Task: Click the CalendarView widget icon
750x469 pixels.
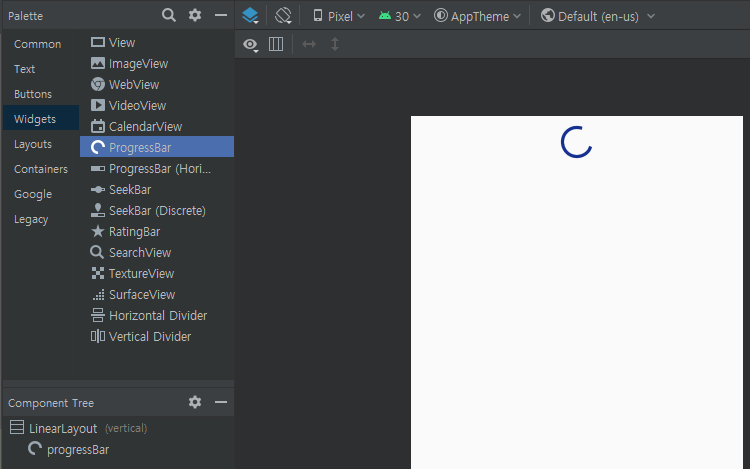Action: [98, 126]
